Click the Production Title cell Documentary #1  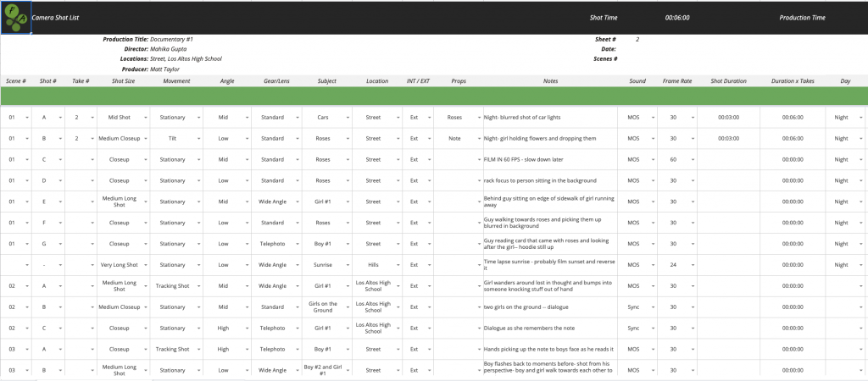coord(174,40)
